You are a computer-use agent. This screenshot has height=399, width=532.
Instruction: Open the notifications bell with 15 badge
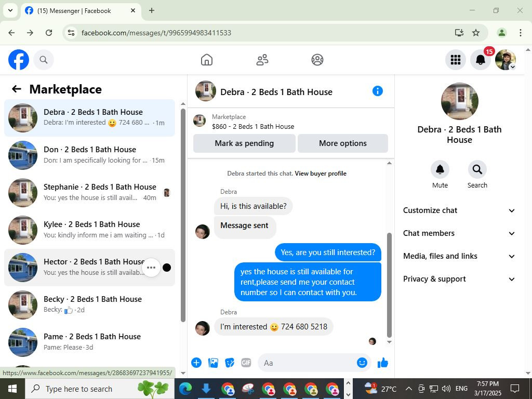point(481,60)
